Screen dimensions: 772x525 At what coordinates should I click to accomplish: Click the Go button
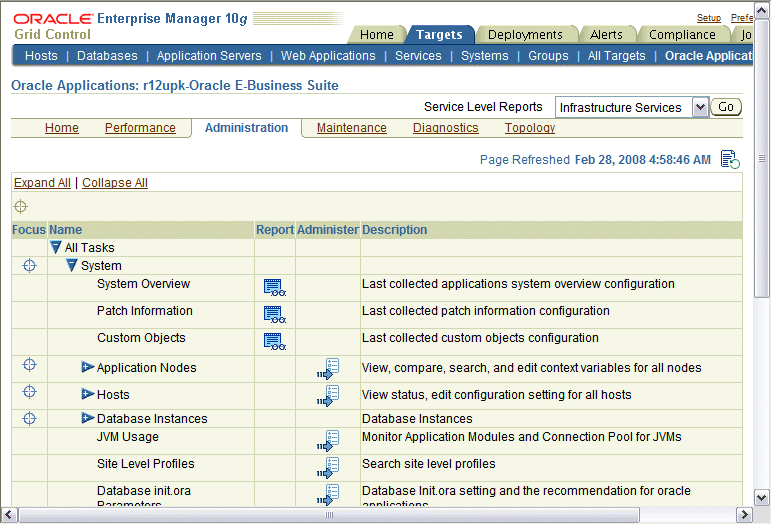tap(726, 107)
